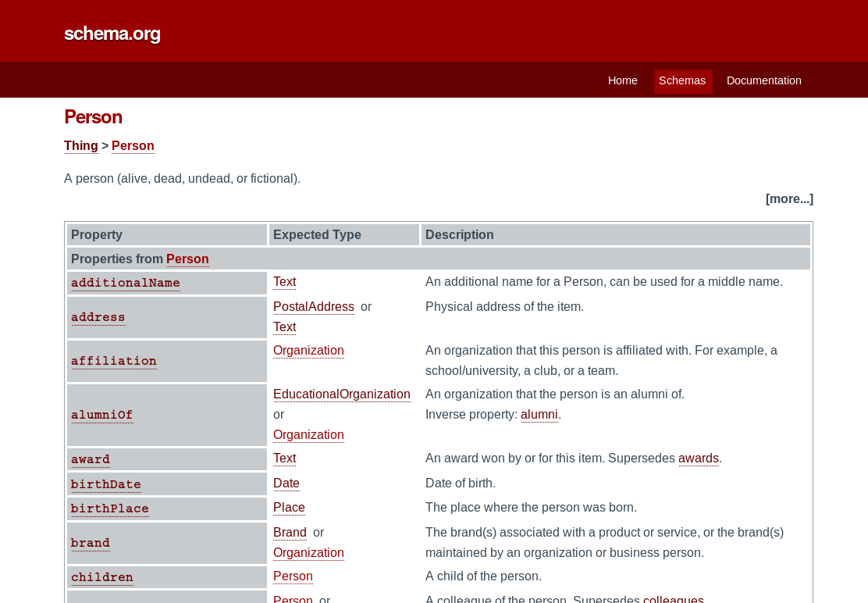The width and height of the screenshot is (868, 603).
Task: Click Person type in children row
Action: 293,576
